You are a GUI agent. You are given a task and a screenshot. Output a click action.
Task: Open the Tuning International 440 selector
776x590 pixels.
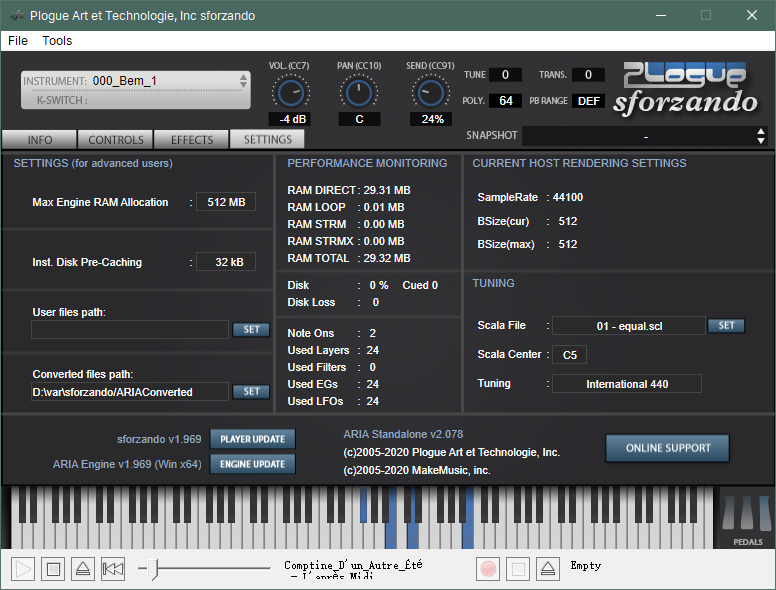click(x=627, y=384)
